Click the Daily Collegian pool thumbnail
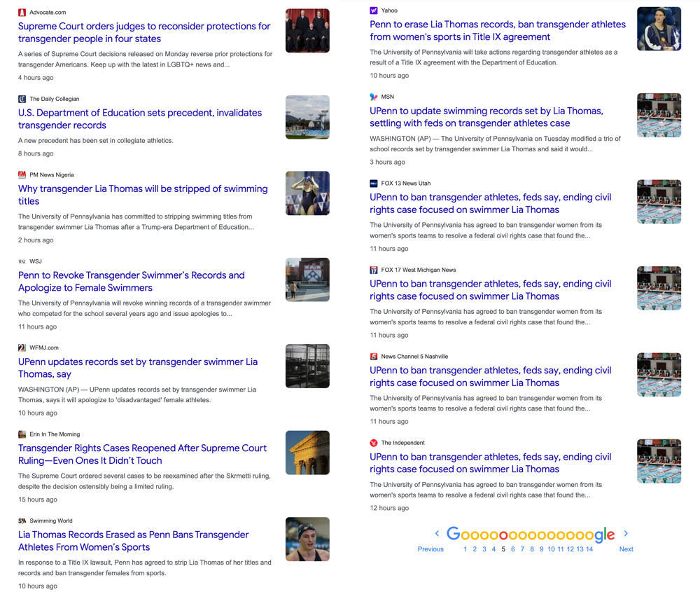The height and width of the screenshot is (592, 700). pyautogui.click(x=307, y=117)
